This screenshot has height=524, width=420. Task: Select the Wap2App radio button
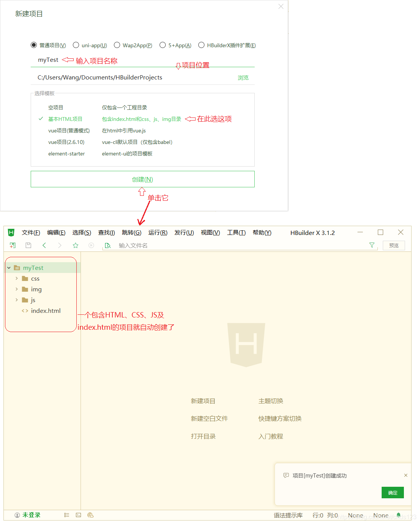(x=117, y=45)
